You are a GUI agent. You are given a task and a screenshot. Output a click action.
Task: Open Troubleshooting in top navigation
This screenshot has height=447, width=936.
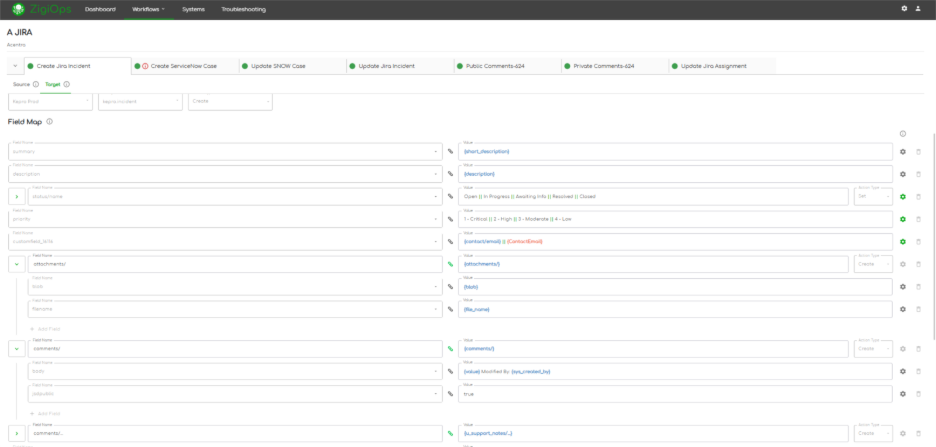(244, 9)
